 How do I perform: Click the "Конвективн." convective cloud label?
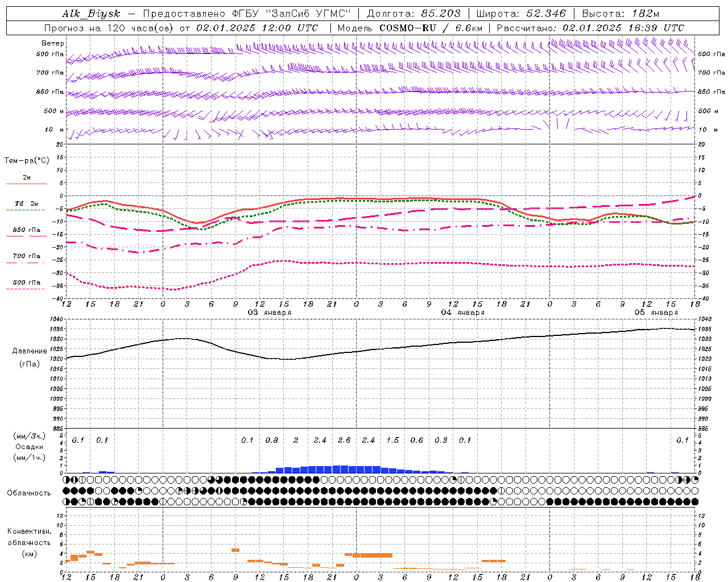coord(29,531)
